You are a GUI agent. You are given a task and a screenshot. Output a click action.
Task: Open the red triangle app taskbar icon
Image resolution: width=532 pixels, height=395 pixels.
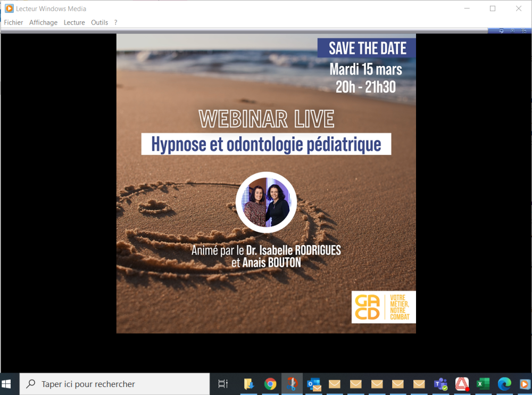pos(462,384)
